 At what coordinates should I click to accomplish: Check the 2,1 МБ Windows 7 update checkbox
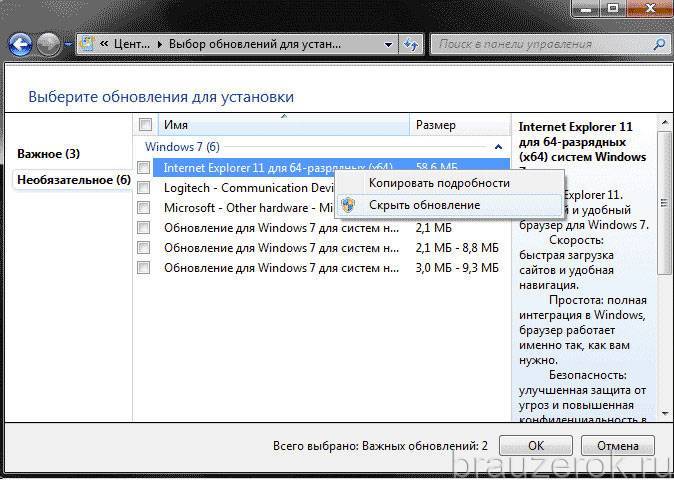(144, 227)
